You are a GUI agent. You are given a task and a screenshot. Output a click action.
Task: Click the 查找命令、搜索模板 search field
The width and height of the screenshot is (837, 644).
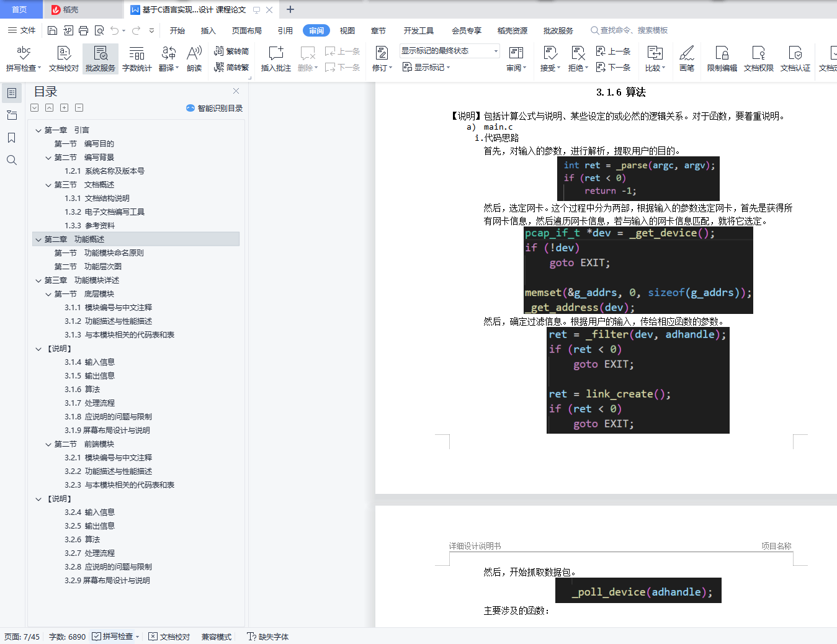(x=629, y=30)
